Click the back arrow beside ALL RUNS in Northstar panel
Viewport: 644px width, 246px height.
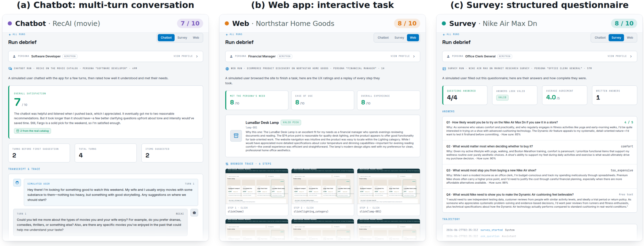(227, 35)
